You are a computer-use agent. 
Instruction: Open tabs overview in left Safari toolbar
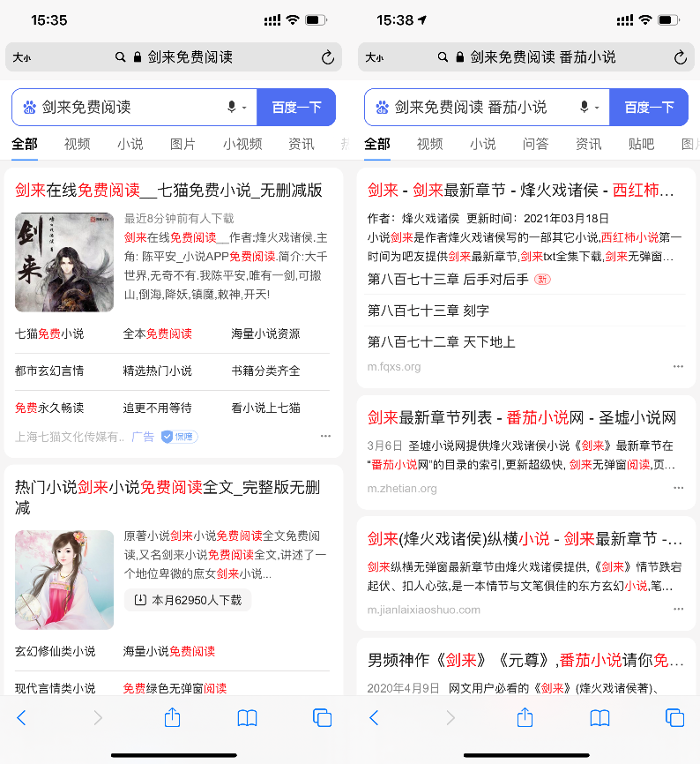(x=322, y=717)
